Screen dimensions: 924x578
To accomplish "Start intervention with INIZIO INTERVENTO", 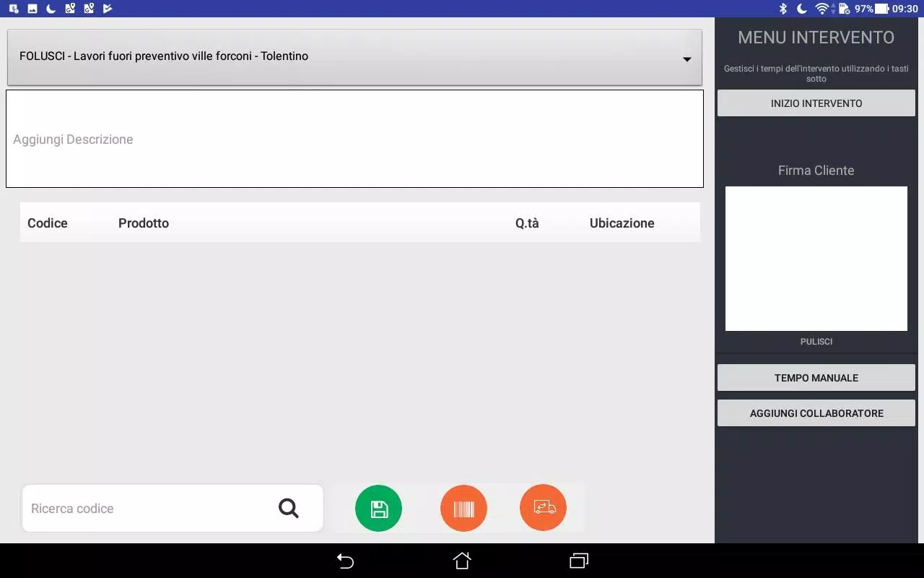I will (x=816, y=103).
